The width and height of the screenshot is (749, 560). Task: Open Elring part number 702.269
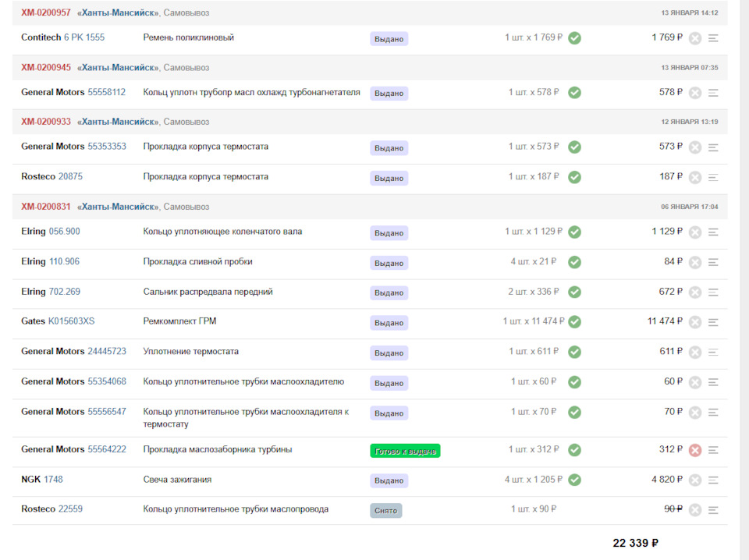[x=65, y=292]
